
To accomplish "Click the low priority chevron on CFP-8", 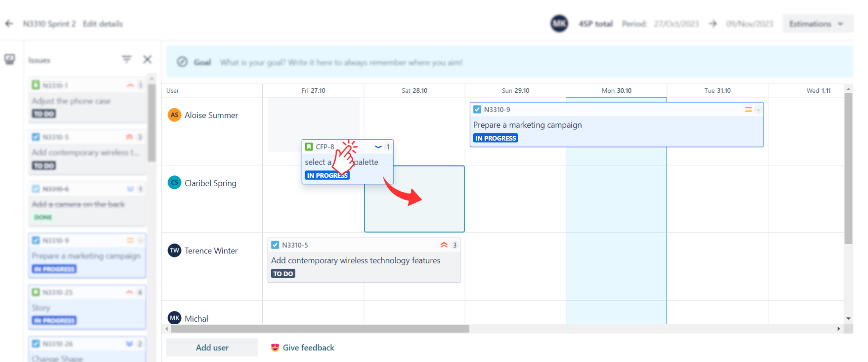I will tap(378, 147).
